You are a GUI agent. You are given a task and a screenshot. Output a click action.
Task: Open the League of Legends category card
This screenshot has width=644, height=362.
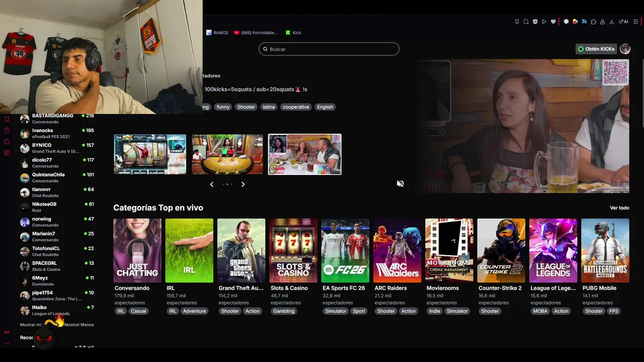(x=553, y=250)
